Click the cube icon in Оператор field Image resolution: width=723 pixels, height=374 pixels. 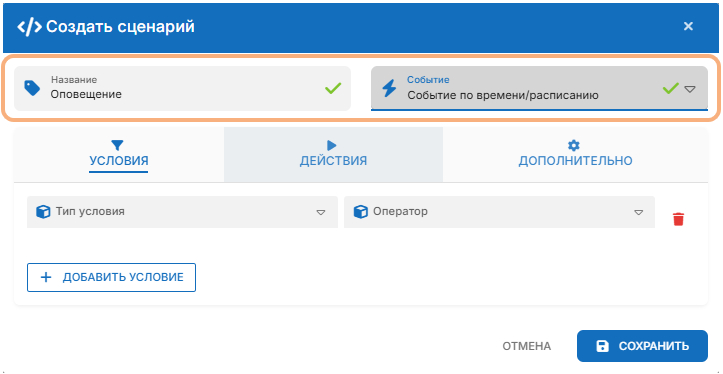360,212
